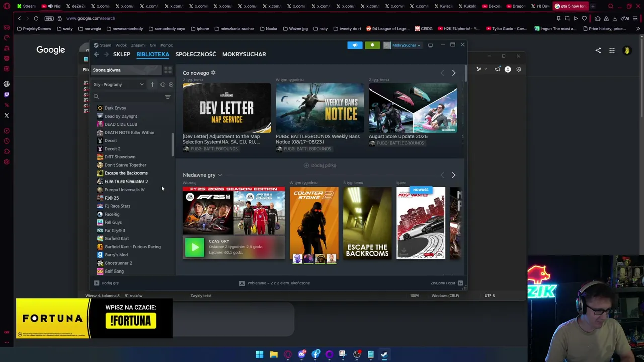Click Notepad 100% zoom status entry
The width and height of the screenshot is (644, 362).
coord(414,296)
